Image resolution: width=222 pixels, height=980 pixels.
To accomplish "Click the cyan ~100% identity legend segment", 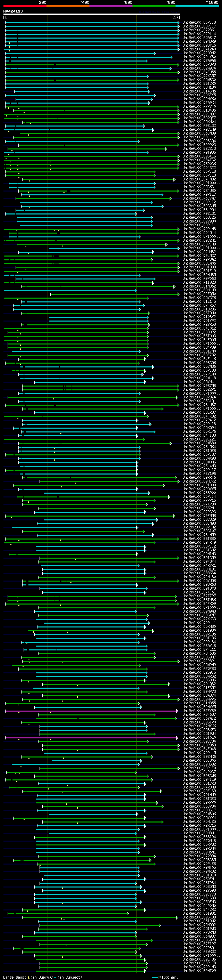I will tap(197, 6).
